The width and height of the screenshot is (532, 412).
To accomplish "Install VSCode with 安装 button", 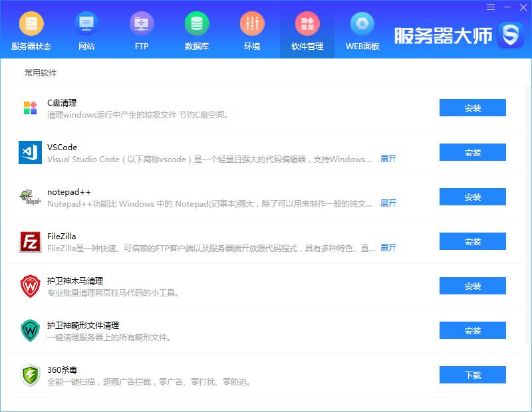I will 473,152.
